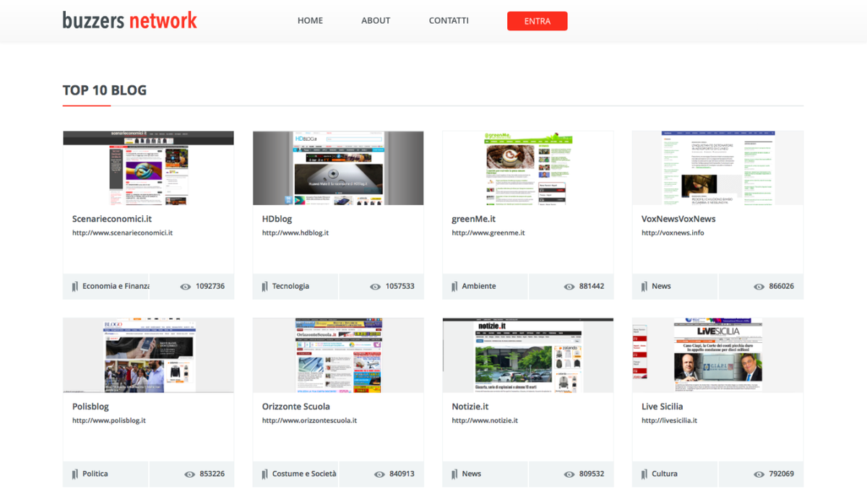Go to the ABOUT page

point(376,20)
